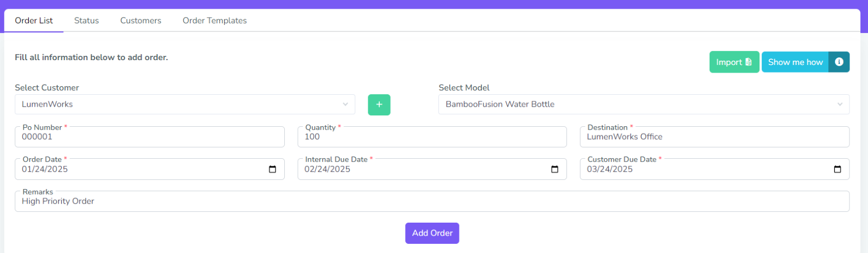Click the Destination text field

click(x=714, y=138)
